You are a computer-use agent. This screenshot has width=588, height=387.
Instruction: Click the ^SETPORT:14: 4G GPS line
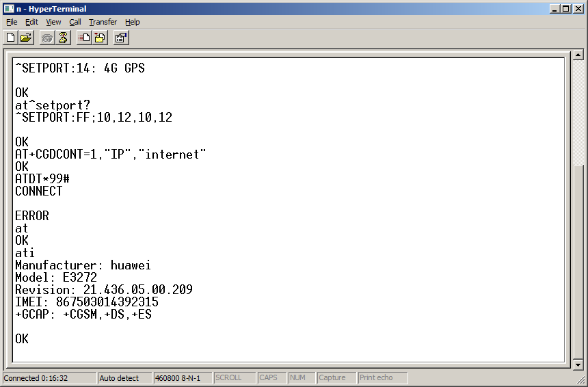click(80, 68)
